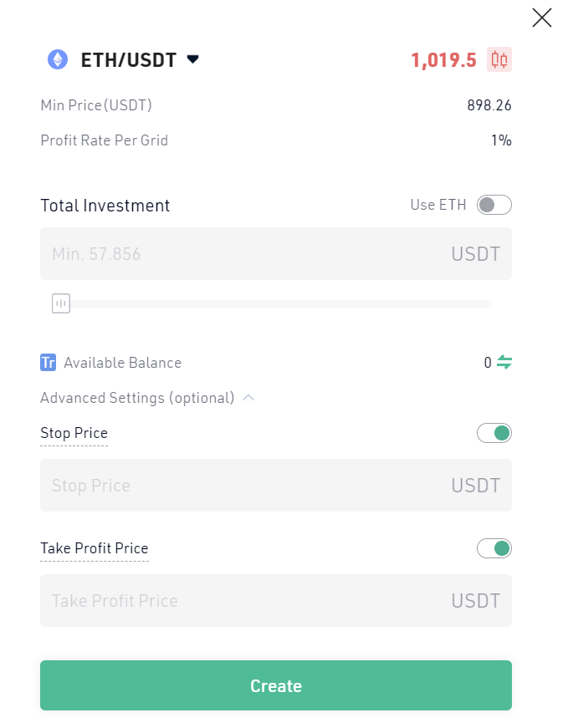Viewport: 568px width, 728px height.
Task: Focus the Total Investment amount field
Action: pyautogui.click(x=243, y=253)
